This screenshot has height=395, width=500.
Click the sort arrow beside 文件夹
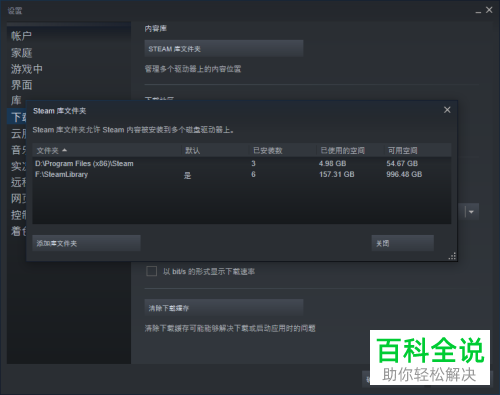coord(64,150)
